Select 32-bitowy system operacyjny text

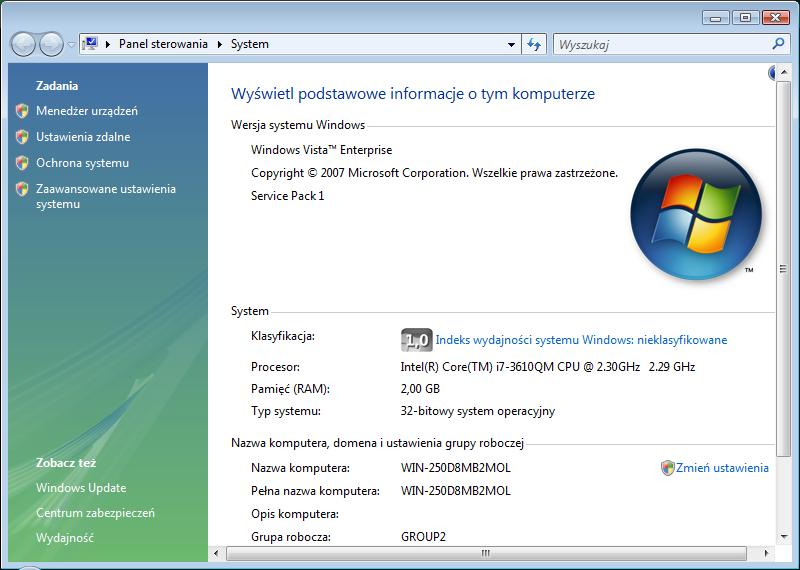point(478,411)
